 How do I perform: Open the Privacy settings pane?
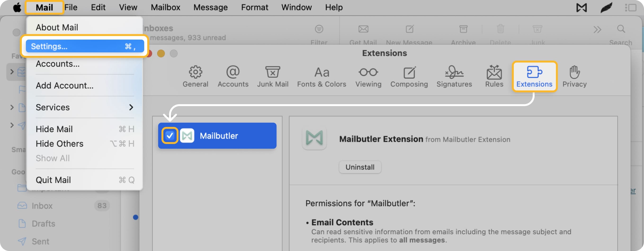[574, 76]
